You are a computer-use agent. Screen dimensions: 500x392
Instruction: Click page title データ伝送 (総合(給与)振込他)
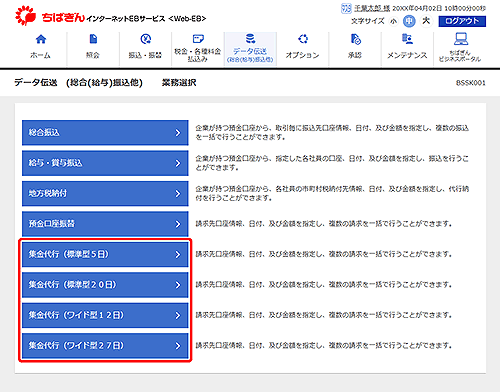78,83
